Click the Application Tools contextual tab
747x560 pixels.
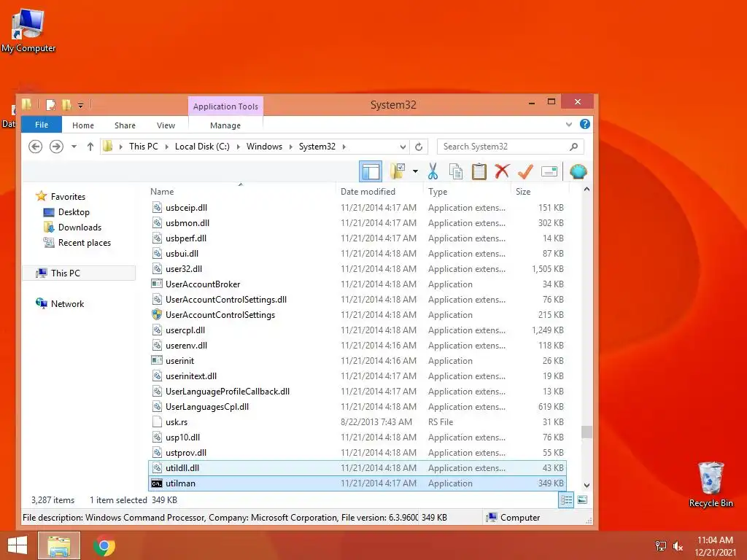click(225, 106)
